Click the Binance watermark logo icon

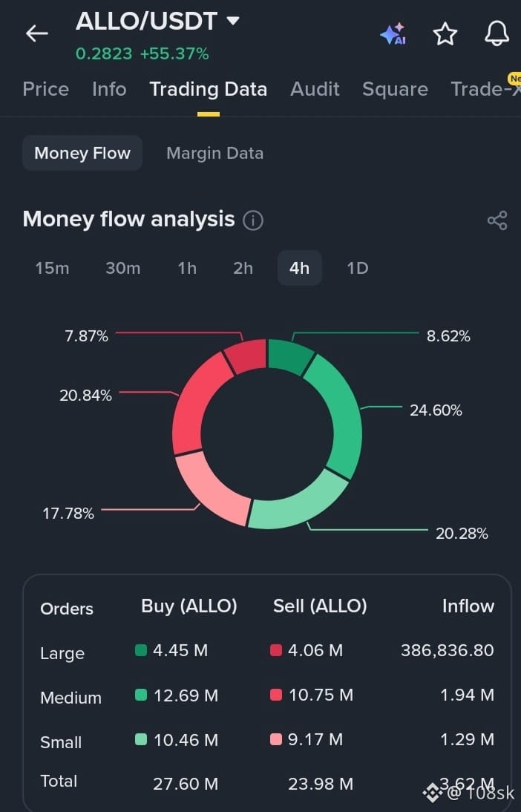click(x=433, y=792)
